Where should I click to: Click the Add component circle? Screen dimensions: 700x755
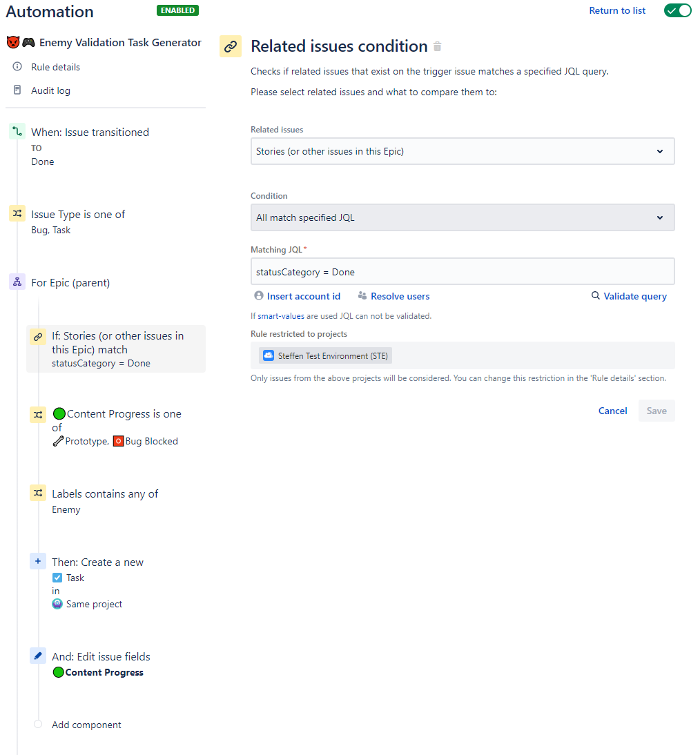click(x=38, y=724)
